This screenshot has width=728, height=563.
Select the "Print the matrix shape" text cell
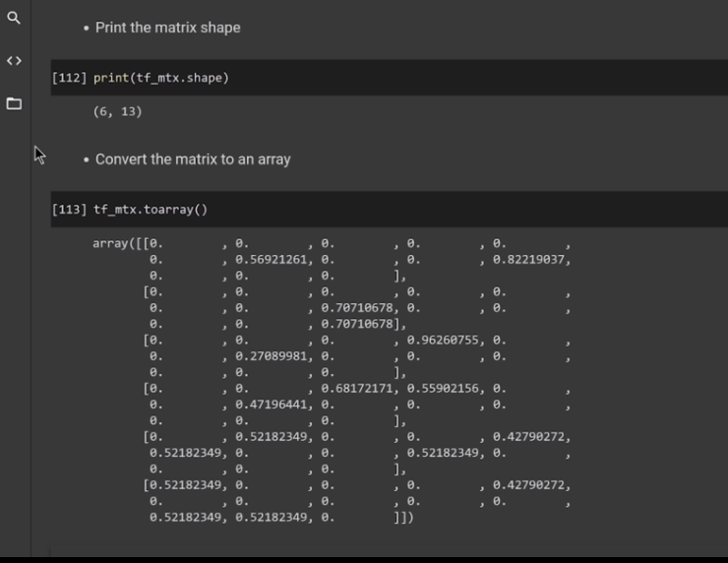tap(167, 28)
